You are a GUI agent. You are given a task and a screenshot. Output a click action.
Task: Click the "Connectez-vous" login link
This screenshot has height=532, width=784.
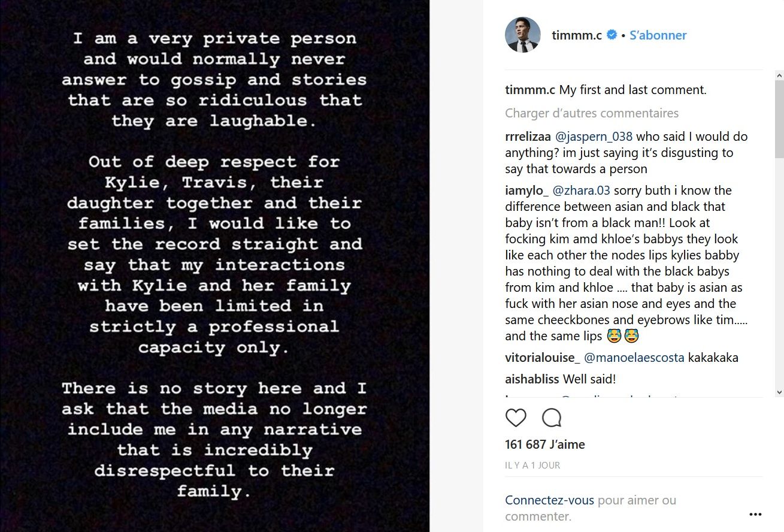549,500
